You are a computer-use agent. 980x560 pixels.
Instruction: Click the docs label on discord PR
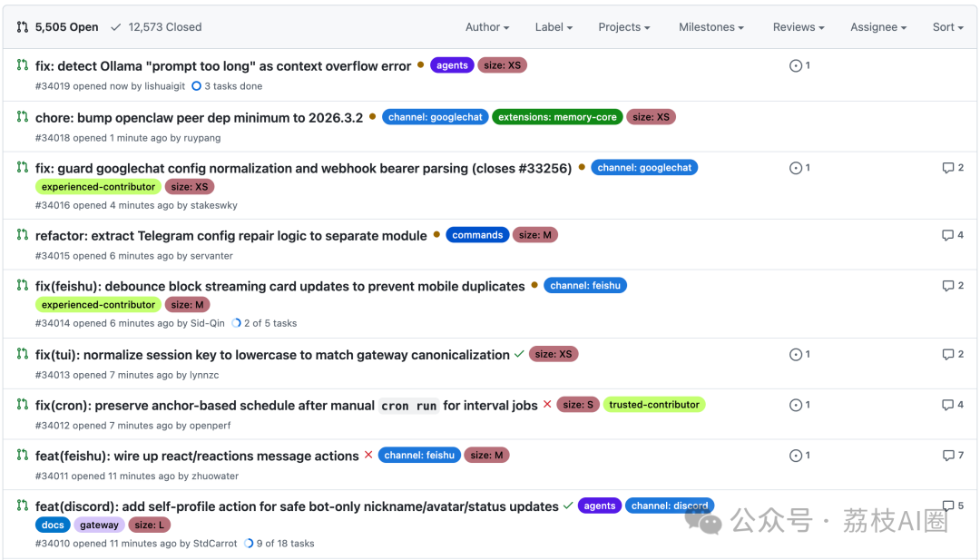53,525
